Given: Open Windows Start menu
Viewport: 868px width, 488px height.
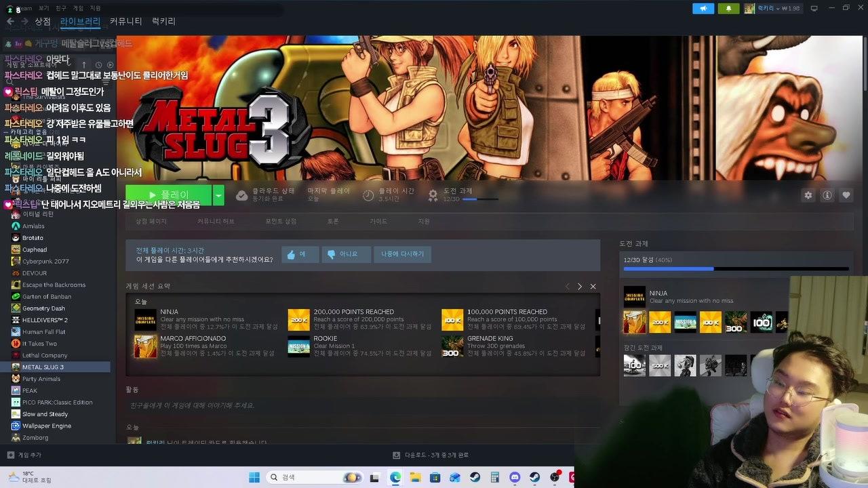Looking at the screenshot, I should pyautogui.click(x=254, y=477).
